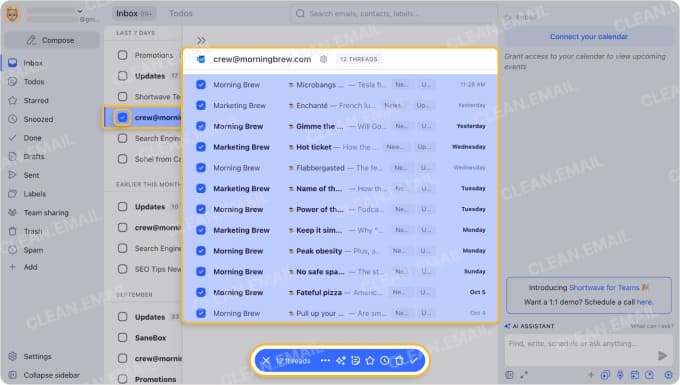Snooze selected threads with clock icon
Screen dimensions: 680x385
pos(385,361)
